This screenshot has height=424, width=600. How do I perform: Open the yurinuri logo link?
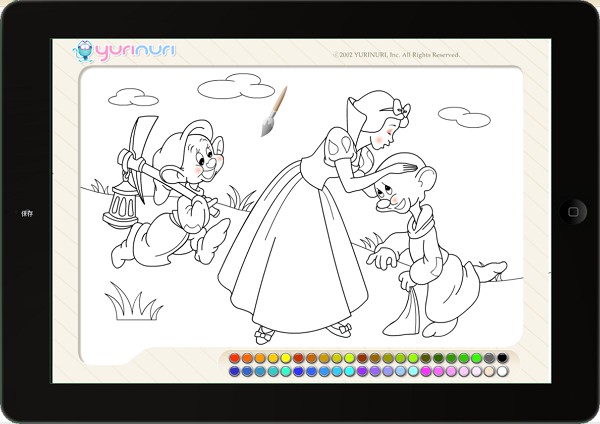124,51
